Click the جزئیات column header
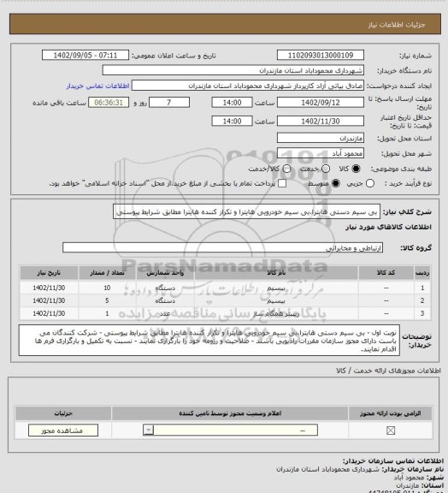The height and width of the screenshot is (493, 448). coord(63,413)
